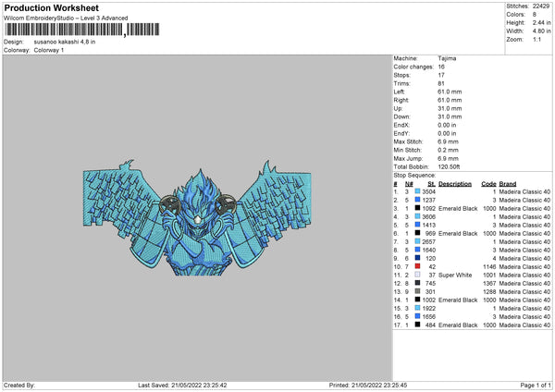
Task: Click the stitch count 1237 in row 2
Action: [428, 201]
